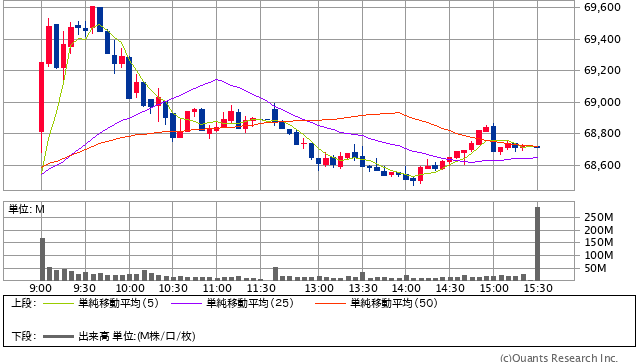Click the 9:30 time axis label
The height and width of the screenshot is (362, 638).
(x=84, y=288)
